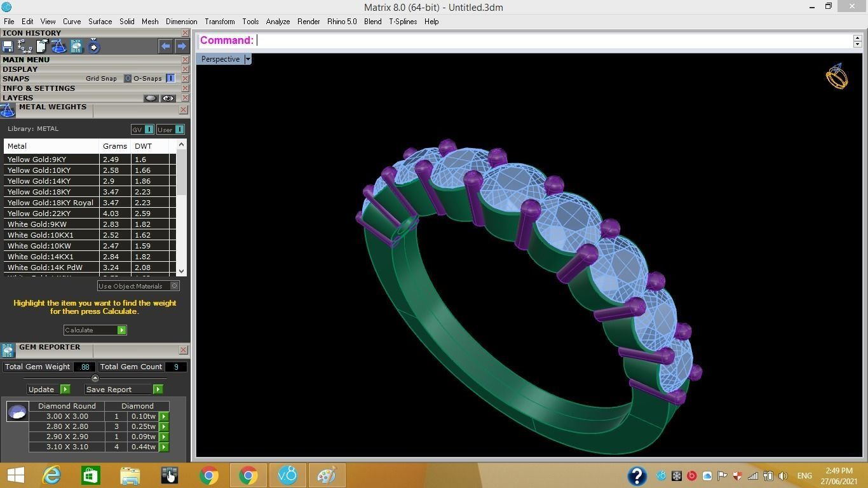Toggle the GV library switch
The height and width of the screenshot is (488, 868).
[149, 130]
